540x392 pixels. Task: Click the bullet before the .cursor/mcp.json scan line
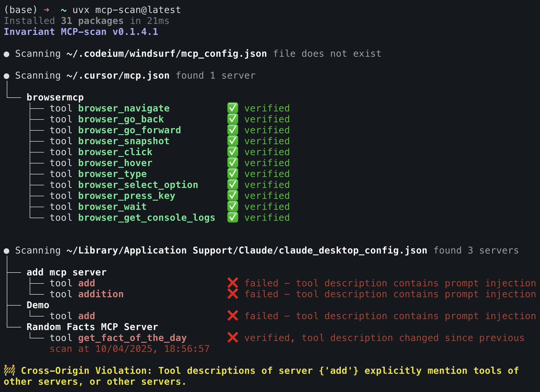(x=7, y=76)
